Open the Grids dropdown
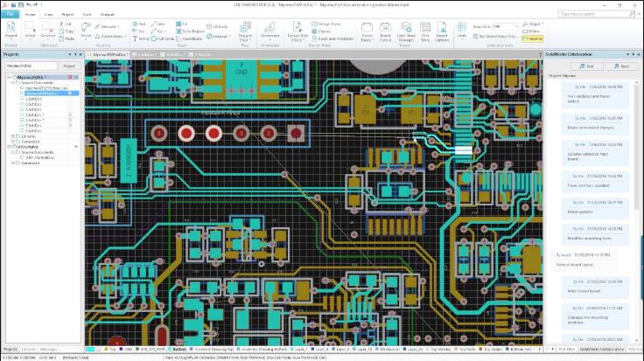The width and height of the screenshot is (644, 361). [462, 31]
